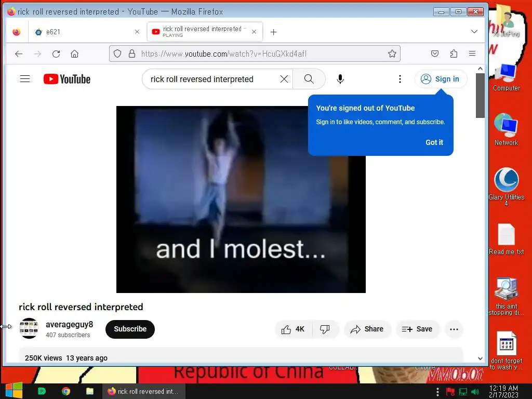Share the video
The image size is (532, 399).
pos(367,329)
